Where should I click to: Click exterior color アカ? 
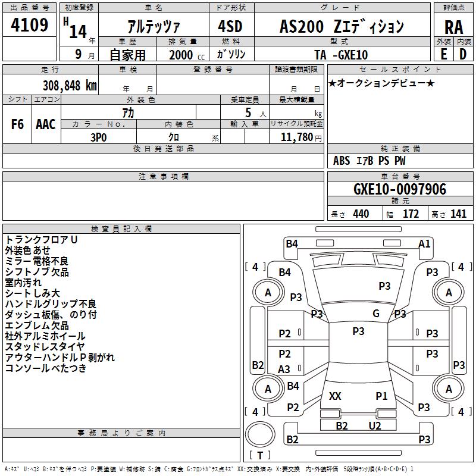pos(128,112)
